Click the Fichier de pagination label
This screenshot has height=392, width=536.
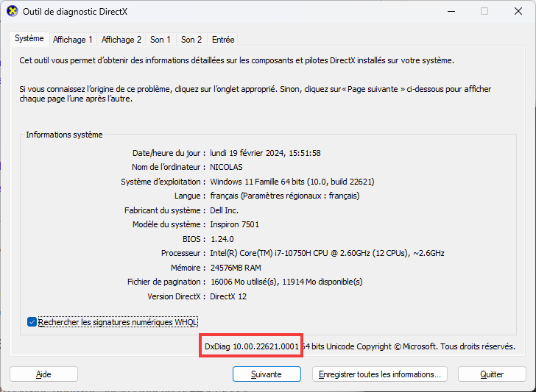point(166,282)
